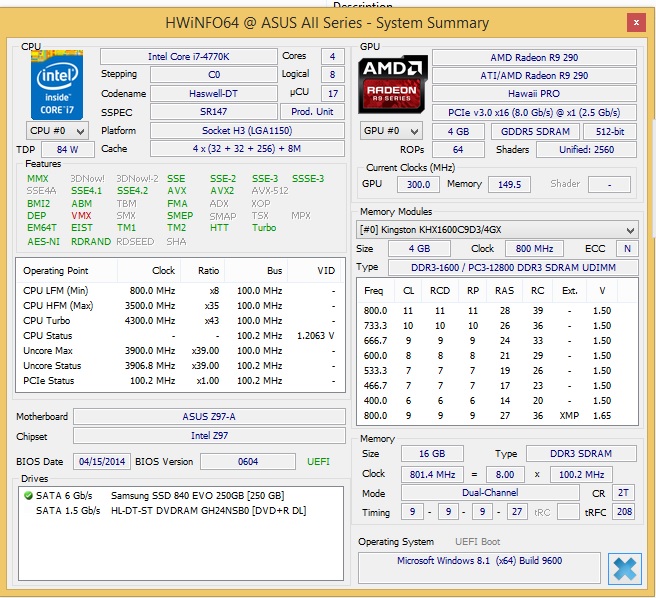Image resolution: width=656 pixels, height=598 pixels.
Task: Expand the Kingston memory module dropdown
Action: (497, 230)
